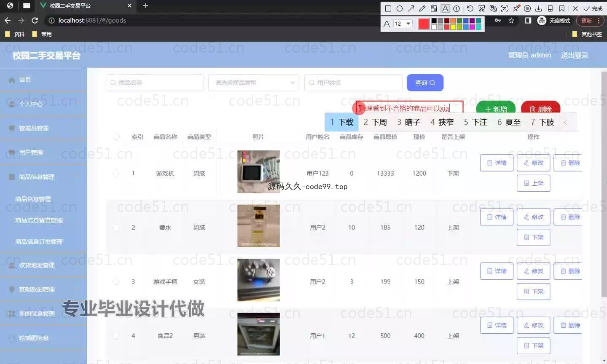Expand the 基础数据管理 sidebar group
This screenshot has width=607, height=364.
click(x=43, y=289)
